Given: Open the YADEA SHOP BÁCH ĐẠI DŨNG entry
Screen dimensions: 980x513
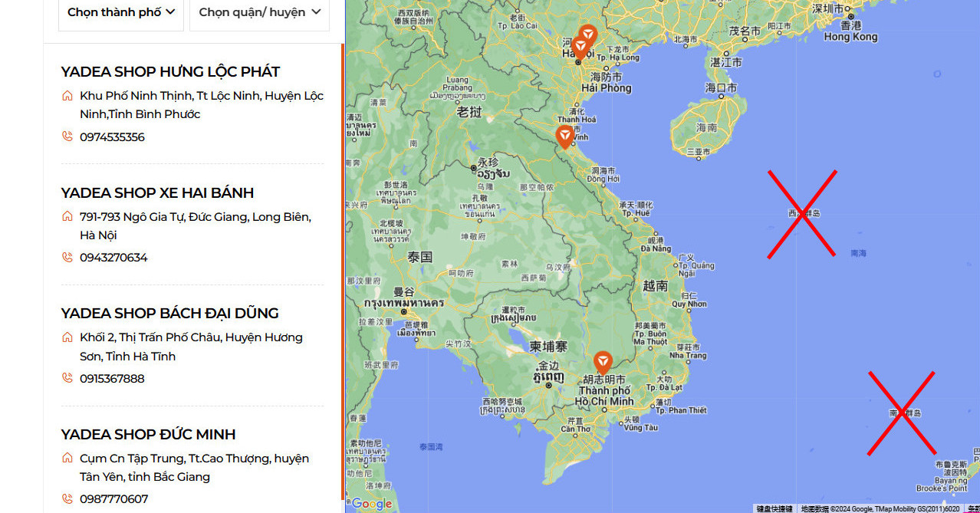Looking at the screenshot, I should click(169, 313).
